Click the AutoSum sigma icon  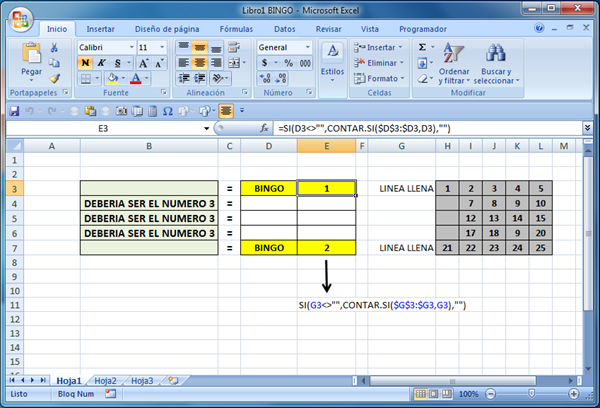(x=422, y=47)
